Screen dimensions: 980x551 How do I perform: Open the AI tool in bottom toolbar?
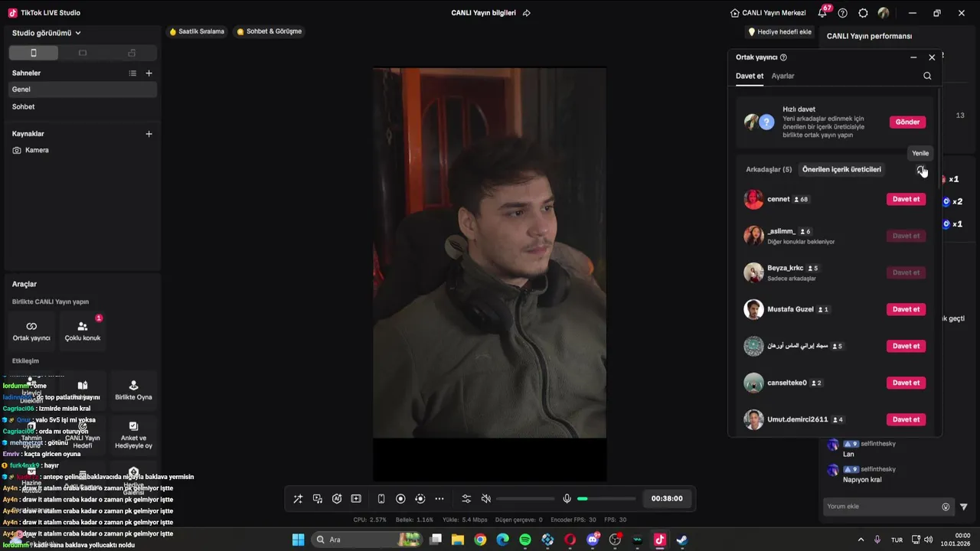pos(337,499)
